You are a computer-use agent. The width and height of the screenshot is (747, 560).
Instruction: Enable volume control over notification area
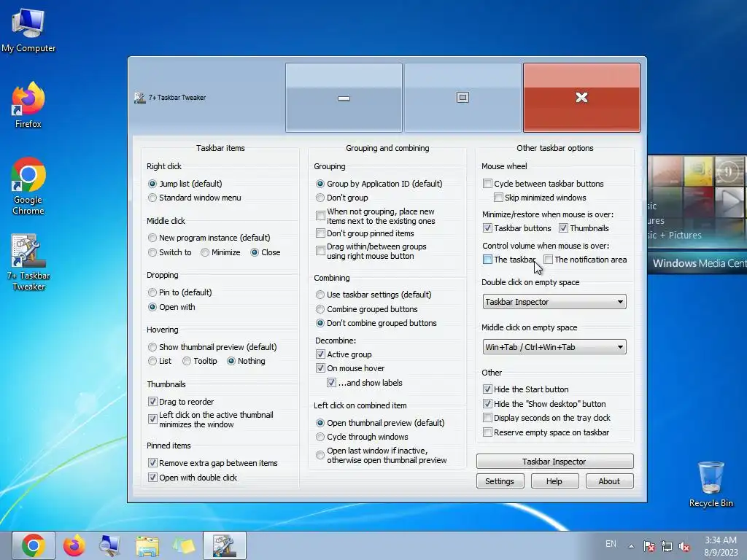point(585,260)
